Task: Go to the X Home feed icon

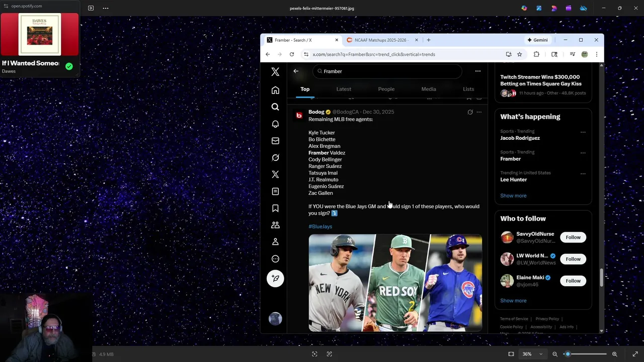Action: coord(275,90)
